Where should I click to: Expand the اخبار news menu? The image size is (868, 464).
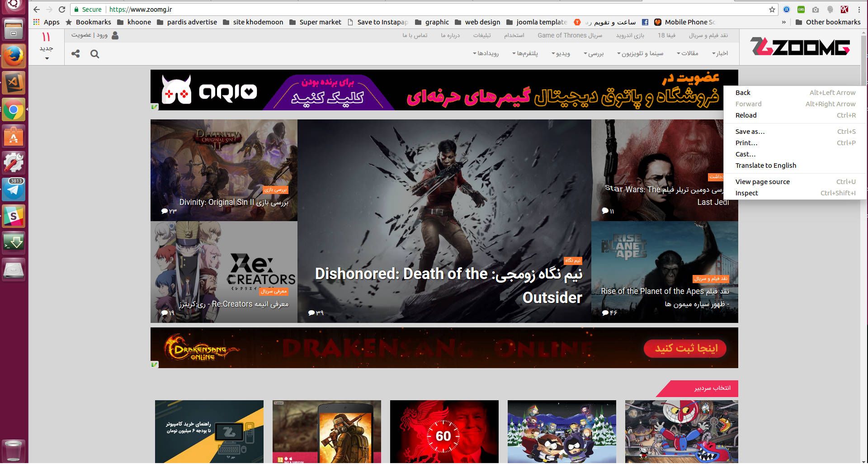pos(720,53)
